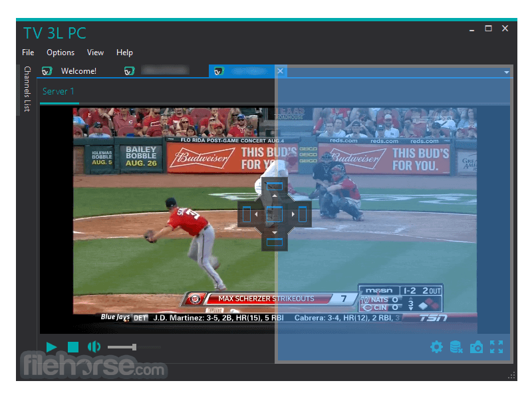Open player settings gear icon
This screenshot has width=532, height=399.
(x=436, y=347)
